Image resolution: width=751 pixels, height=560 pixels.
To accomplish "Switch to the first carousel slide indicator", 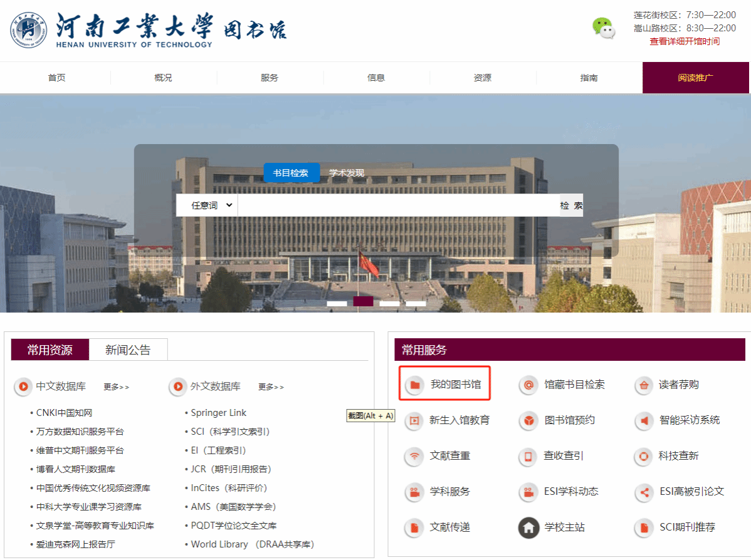I will (337, 303).
